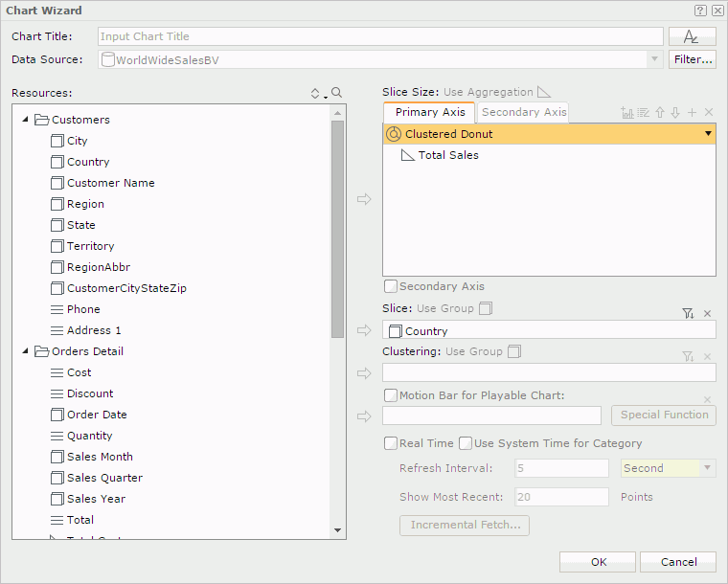This screenshot has width=728, height=584.
Task: Open the Resources sort options icon
Action: 317,94
